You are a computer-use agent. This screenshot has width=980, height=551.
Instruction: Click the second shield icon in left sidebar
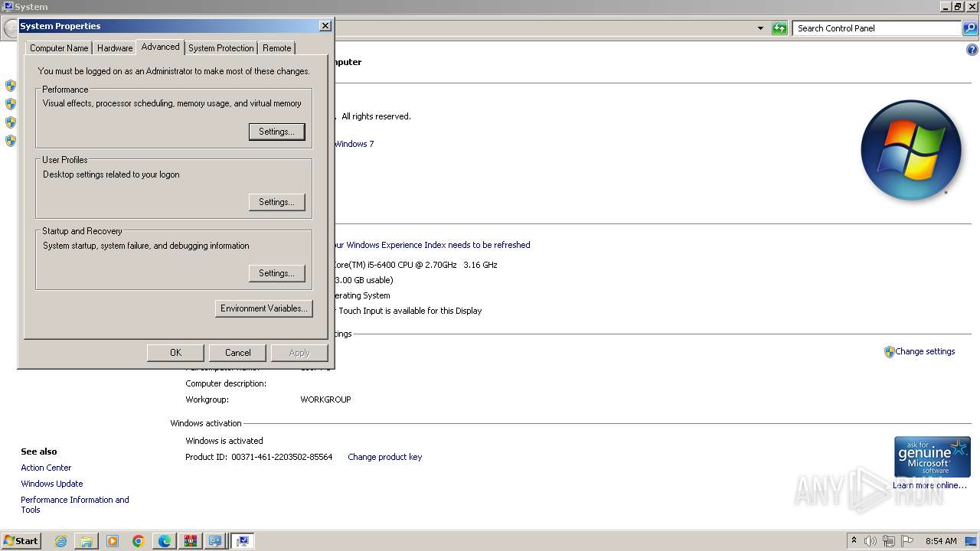coord(11,104)
